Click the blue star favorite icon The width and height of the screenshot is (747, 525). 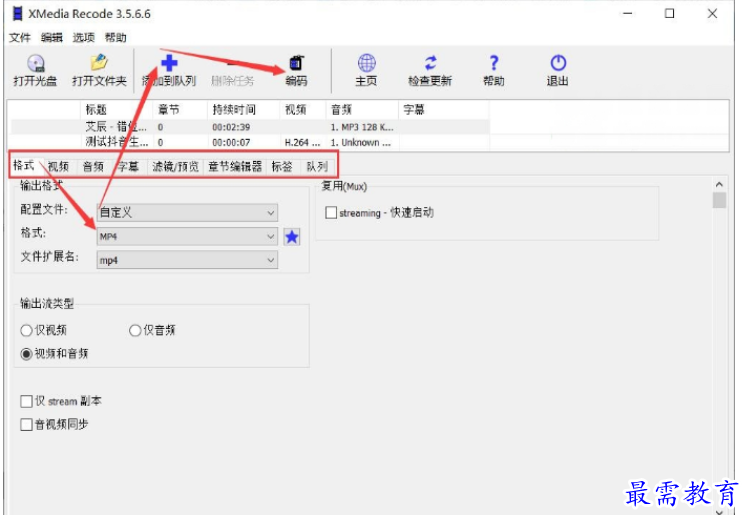[292, 237]
